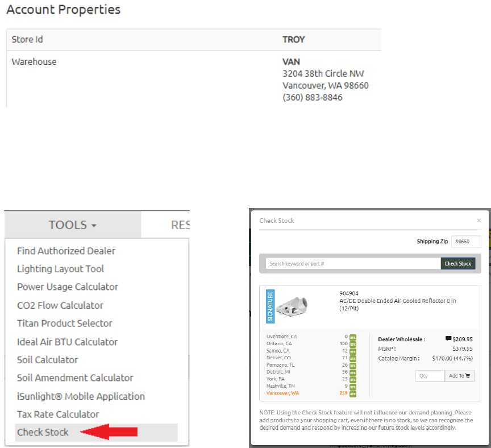491x448 pixels.
Task: Click the $170.00 (44.7%) margin value
Action: [452, 358]
